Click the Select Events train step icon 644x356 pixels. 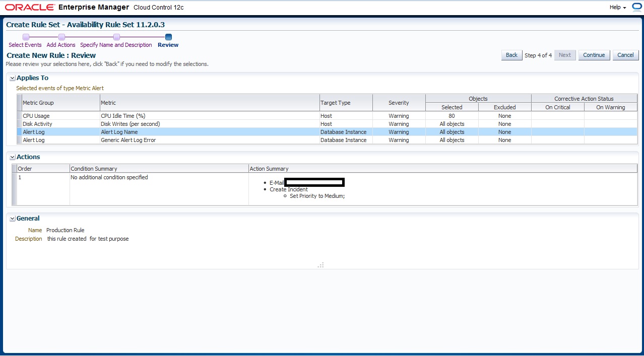tap(26, 37)
